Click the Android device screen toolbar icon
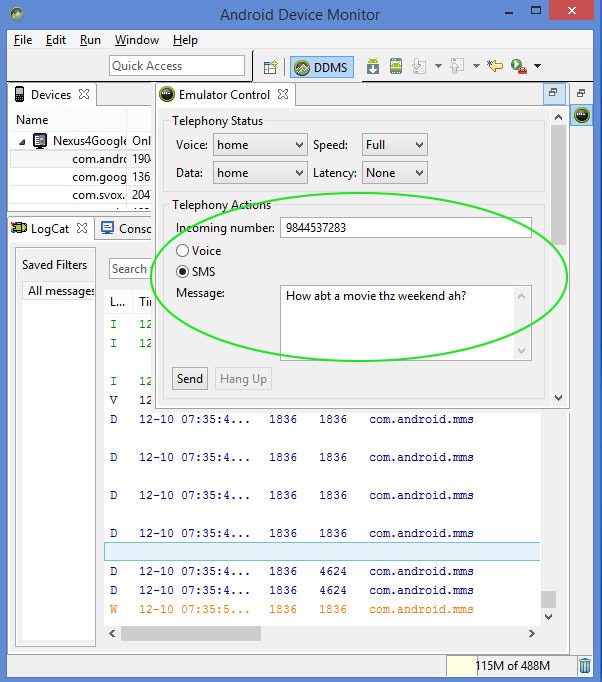The width and height of the screenshot is (602, 682). tap(396, 66)
